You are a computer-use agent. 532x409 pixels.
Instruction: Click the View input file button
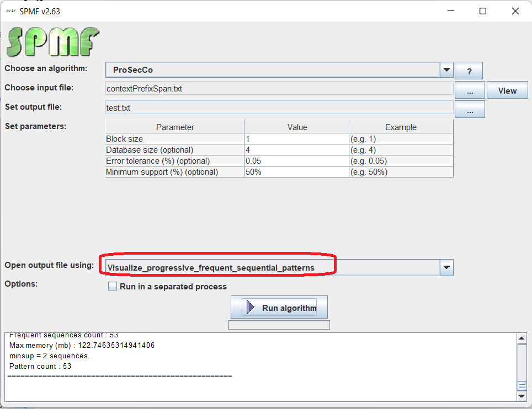pyautogui.click(x=507, y=90)
